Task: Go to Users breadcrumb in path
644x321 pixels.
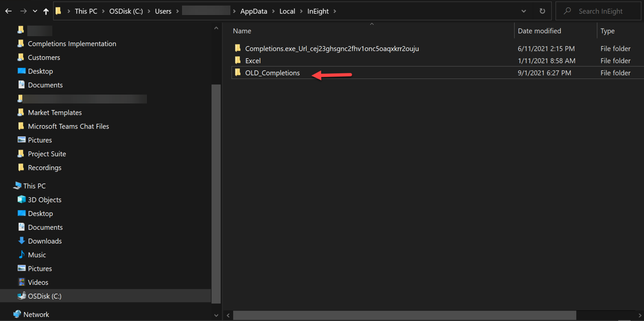Action: tap(163, 11)
